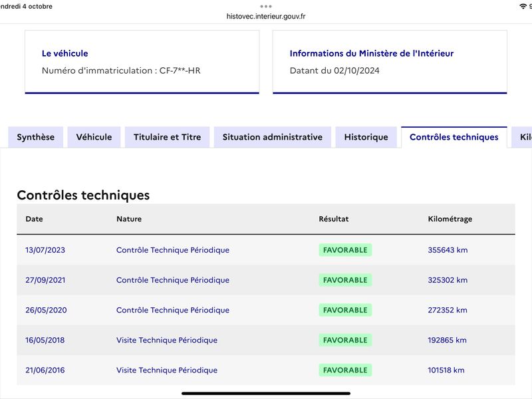Tap the three-dot multitasking icon at top

(x=266, y=7)
